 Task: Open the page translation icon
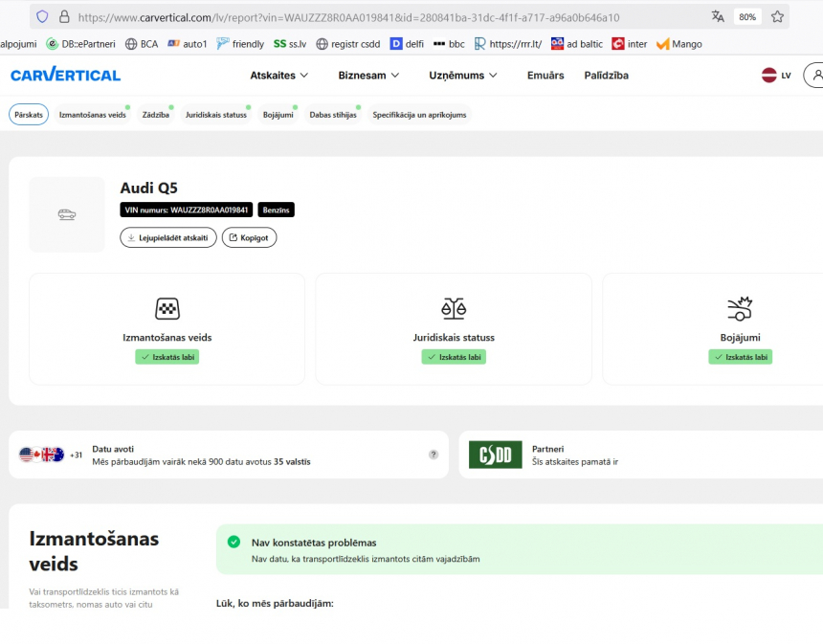pyautogui.click(x=718, y=17)
